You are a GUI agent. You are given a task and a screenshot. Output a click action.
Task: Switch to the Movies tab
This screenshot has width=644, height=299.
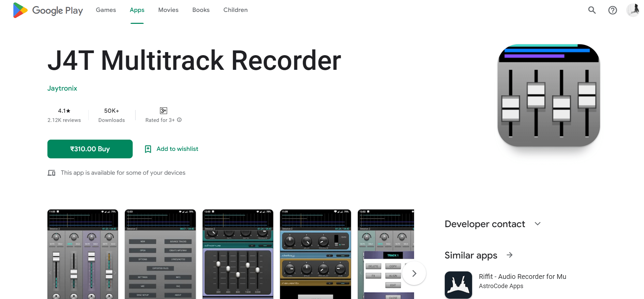pyautogui.click(x=168, y=10)
